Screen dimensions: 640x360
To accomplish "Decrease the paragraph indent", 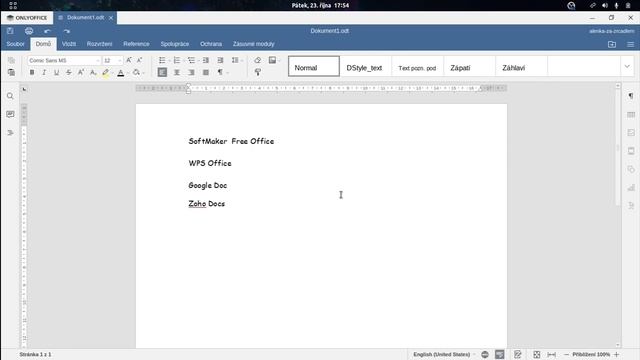I will click(206, 60).
